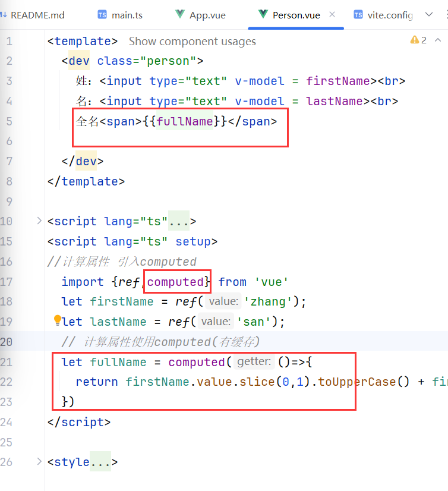This screenshot has width=448, height=491.
Task: Click the folded ellipsis in script lang="ts"
Action: [x=179, y=221]
